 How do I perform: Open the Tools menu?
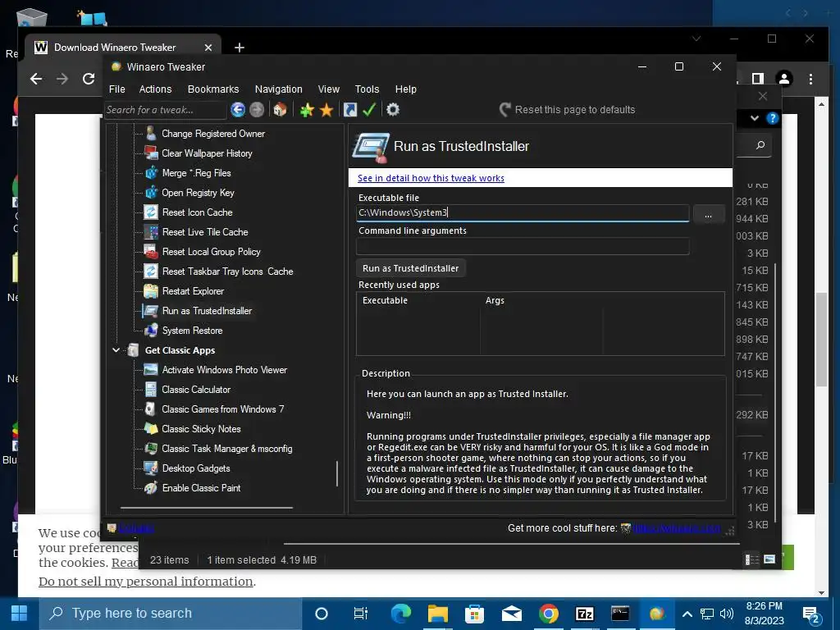pyautogui.click(x=367, y=89)
